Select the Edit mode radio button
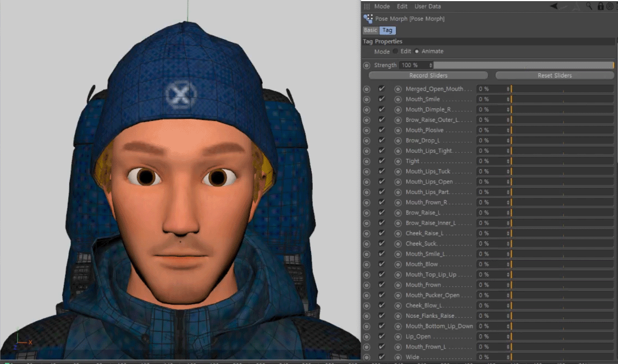Viewport: 618px width, 364px height. [395, 51]
